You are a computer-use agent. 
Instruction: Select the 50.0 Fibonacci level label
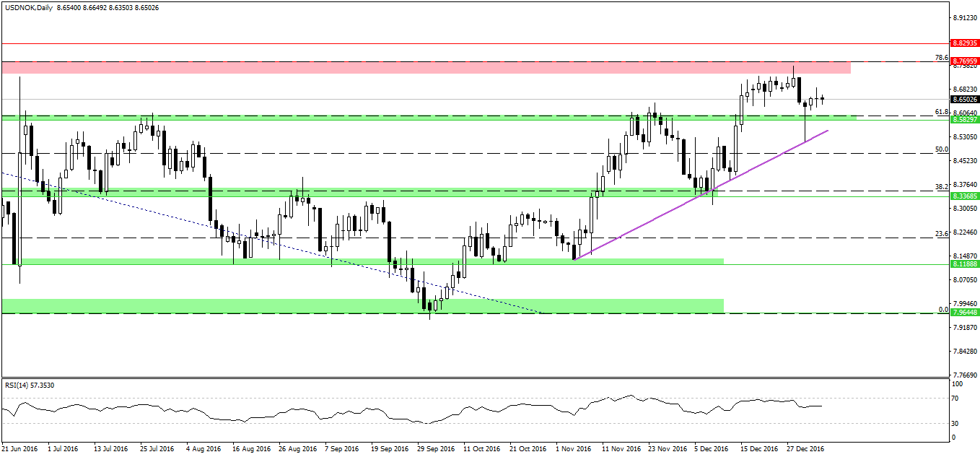pyautogui.click(x=940, y=149)
